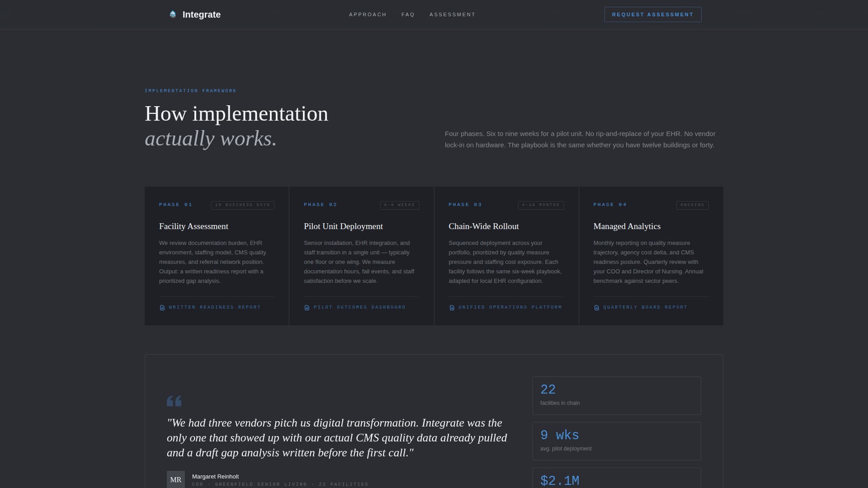Click the '4-18 Months' duration badge
Viewport: 868px width, 488px height.
[541, 205]
